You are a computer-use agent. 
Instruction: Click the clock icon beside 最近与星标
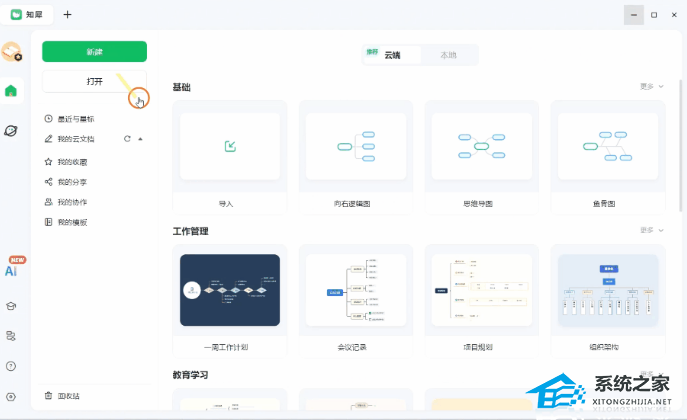click(x=49, y=119)
